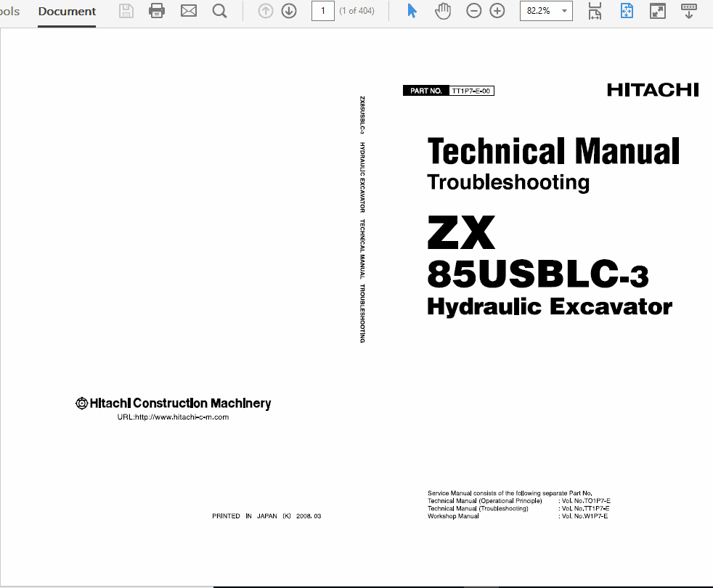The image size is (713, 588).
Task: Click the vertical spine text ZX85USBLC-3
Action: 362,115
